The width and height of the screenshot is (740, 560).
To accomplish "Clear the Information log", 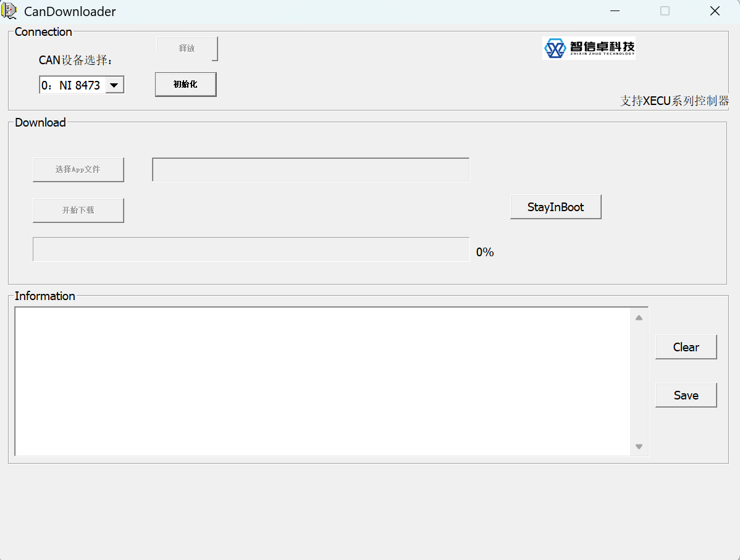I will pos(686,347).
